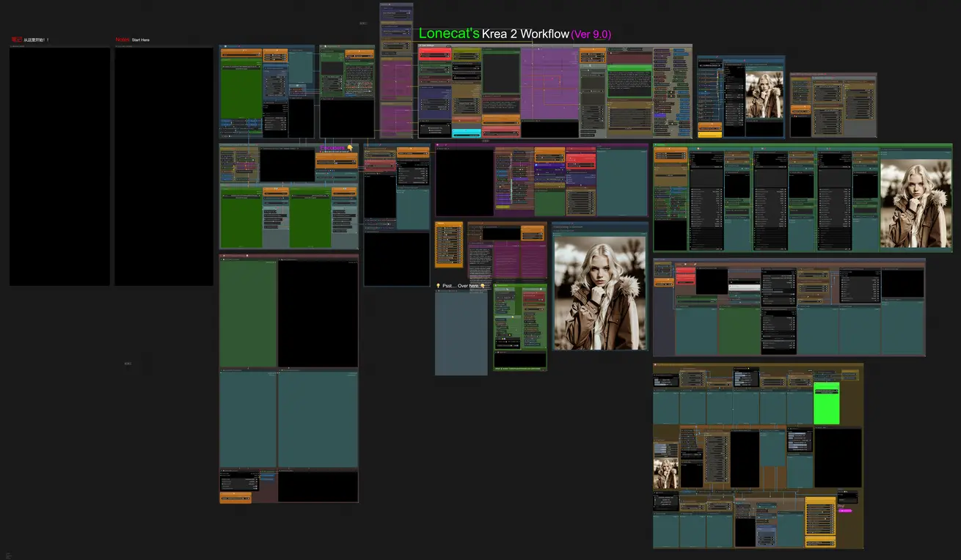
Task: Select the black note panel under the Chinese heading
Action: tap(59, 166)
